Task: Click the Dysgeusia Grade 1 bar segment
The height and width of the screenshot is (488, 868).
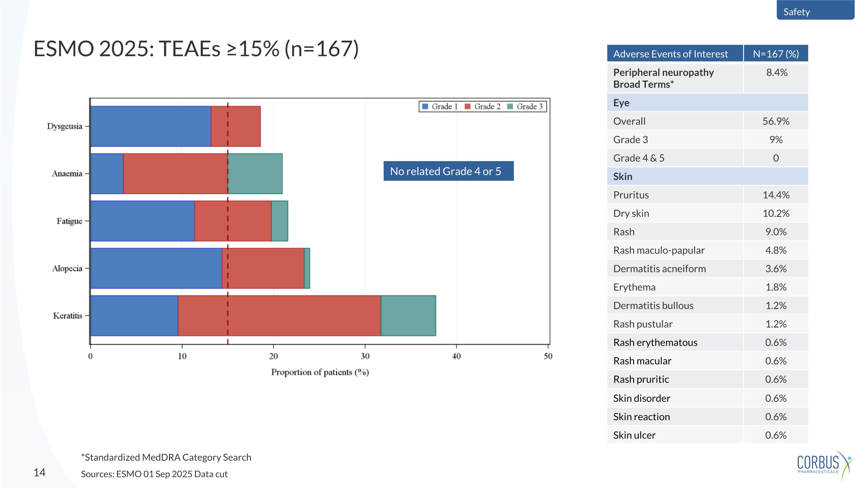Action: click(x=151, y=126)
